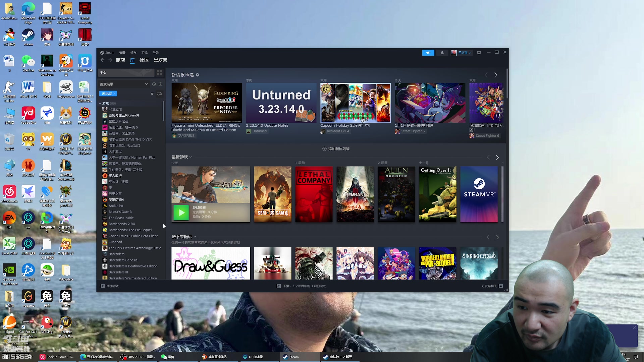This screenshot has width=644, height=362.
Task: Open the 游戏 menu in menu bar
Action: pyautogui.click(x=144, y=53)
